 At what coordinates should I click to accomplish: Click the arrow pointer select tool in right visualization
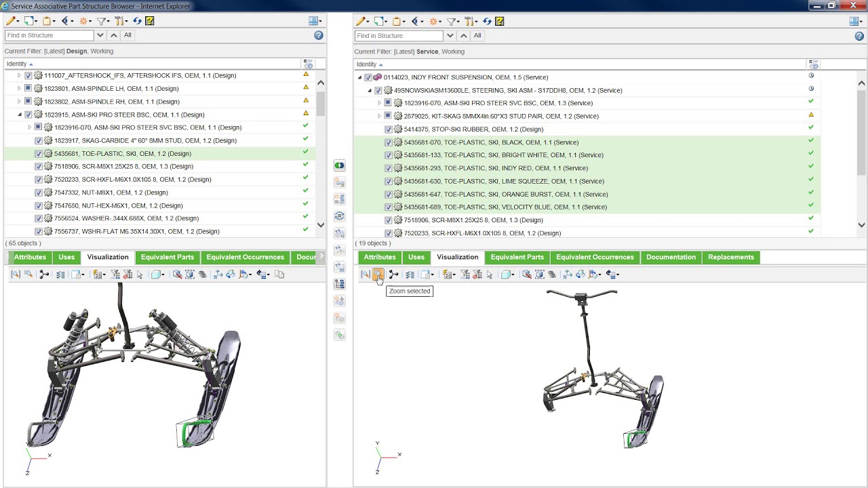[490, 274]
